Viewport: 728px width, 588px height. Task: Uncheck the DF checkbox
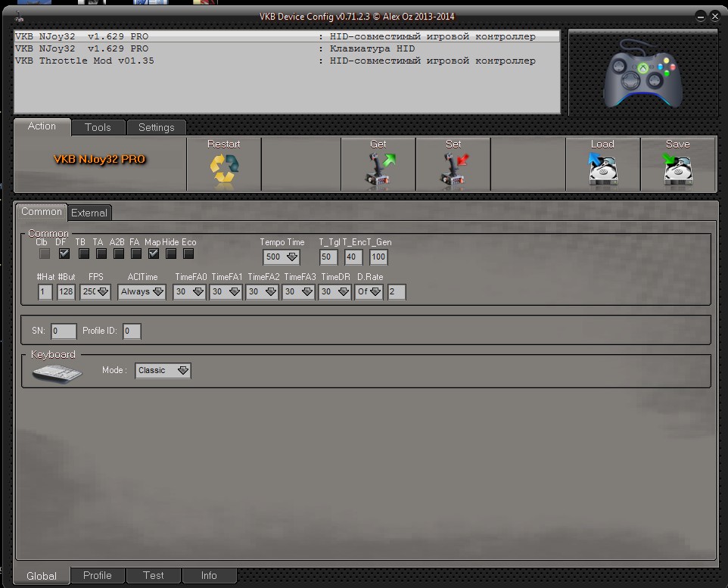click(x=64, y=254)
